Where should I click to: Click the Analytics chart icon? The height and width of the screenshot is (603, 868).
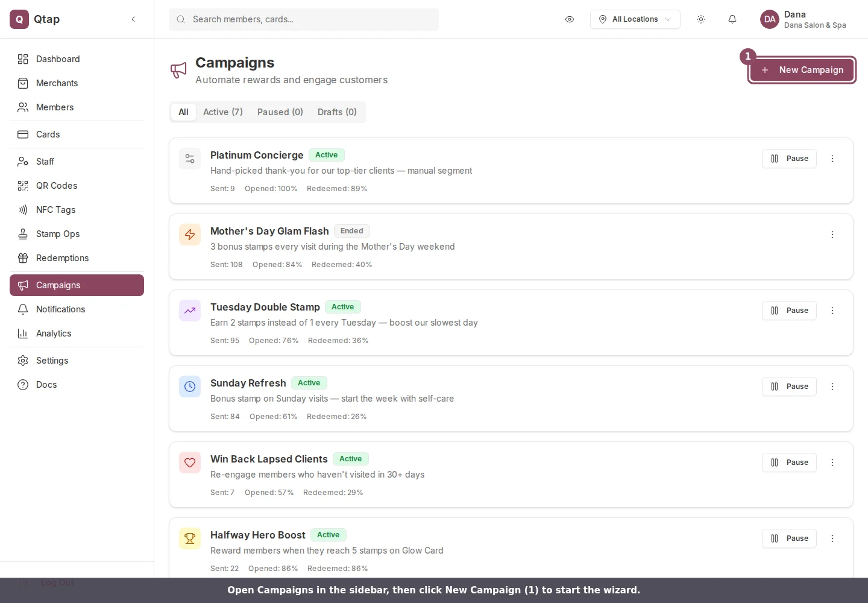click(23, 333)
